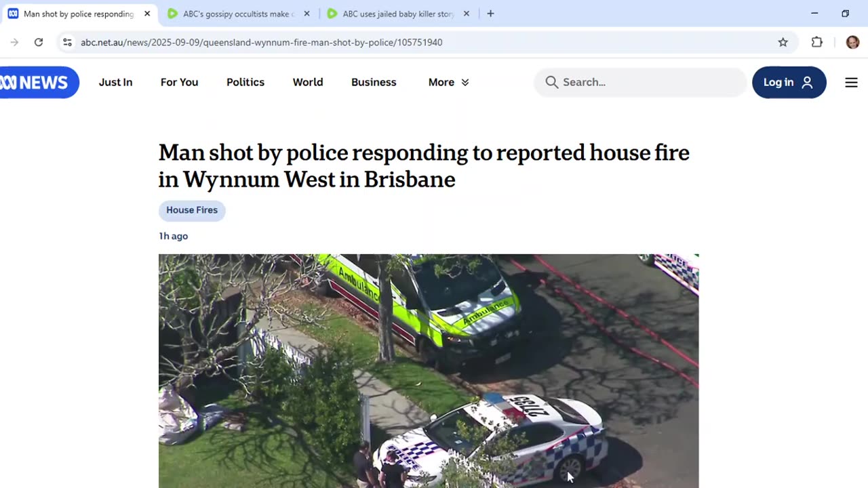Open the Just In section

115,82
